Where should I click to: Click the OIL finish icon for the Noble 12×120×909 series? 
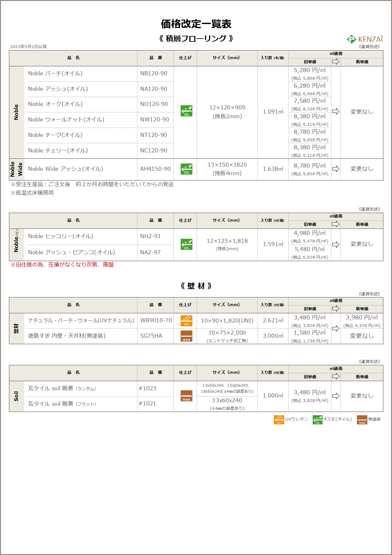pyautogui.click(x=186, y=111)
